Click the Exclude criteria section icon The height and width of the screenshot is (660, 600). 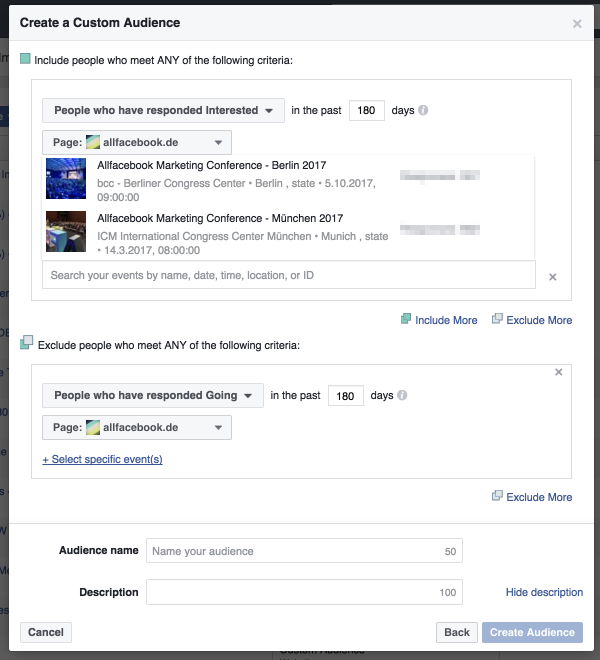point(26,342)
